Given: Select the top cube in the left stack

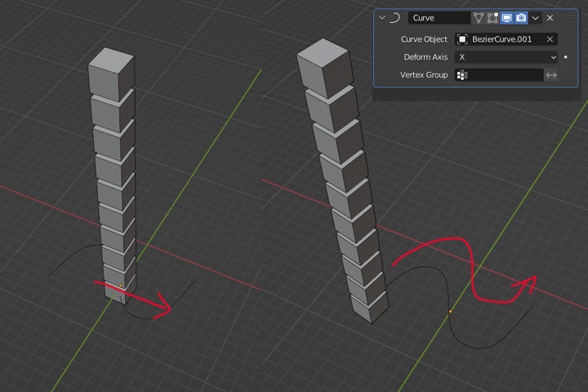Looking at the screenshot, I should click(x=111, y=73).
